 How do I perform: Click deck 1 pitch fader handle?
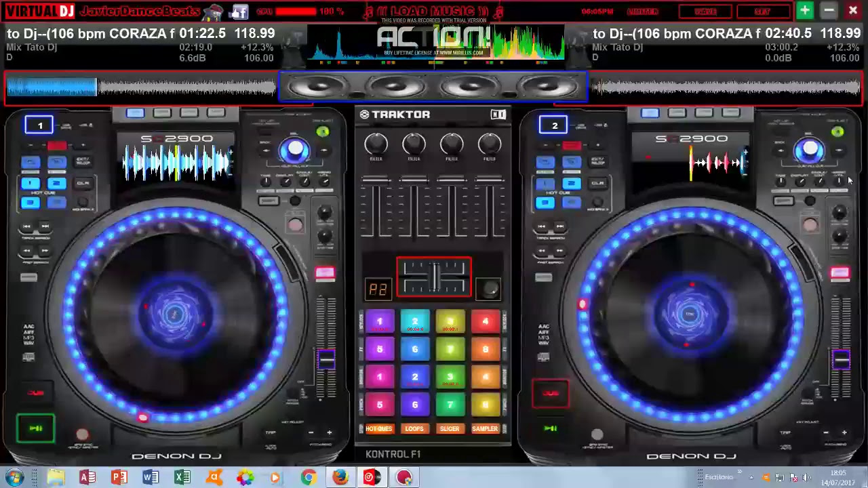click(x=326, y=360)
